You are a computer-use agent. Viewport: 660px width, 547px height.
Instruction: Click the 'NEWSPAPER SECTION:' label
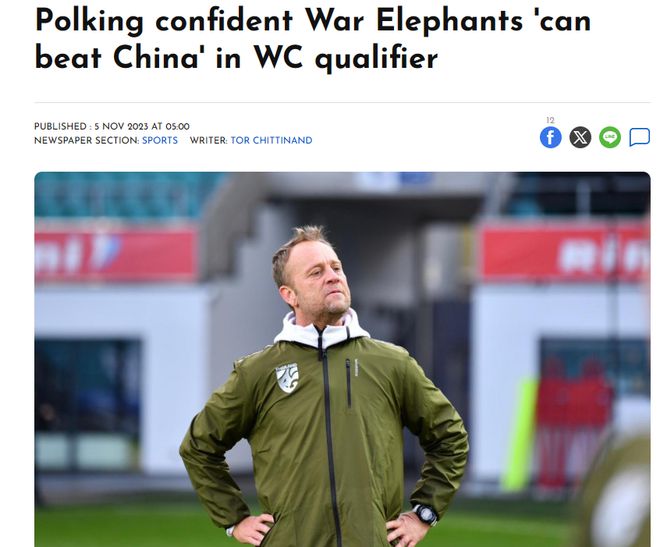(87, 141)
